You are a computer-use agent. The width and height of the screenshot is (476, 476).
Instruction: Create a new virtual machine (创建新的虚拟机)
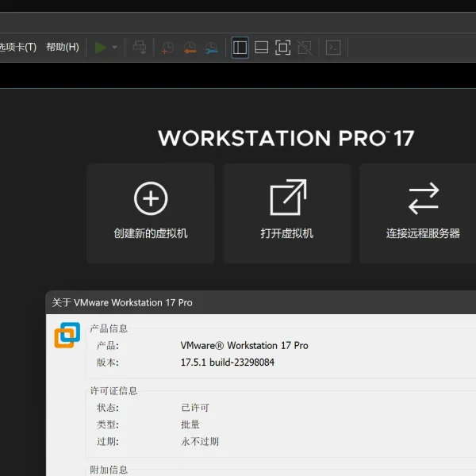[151, 213]
